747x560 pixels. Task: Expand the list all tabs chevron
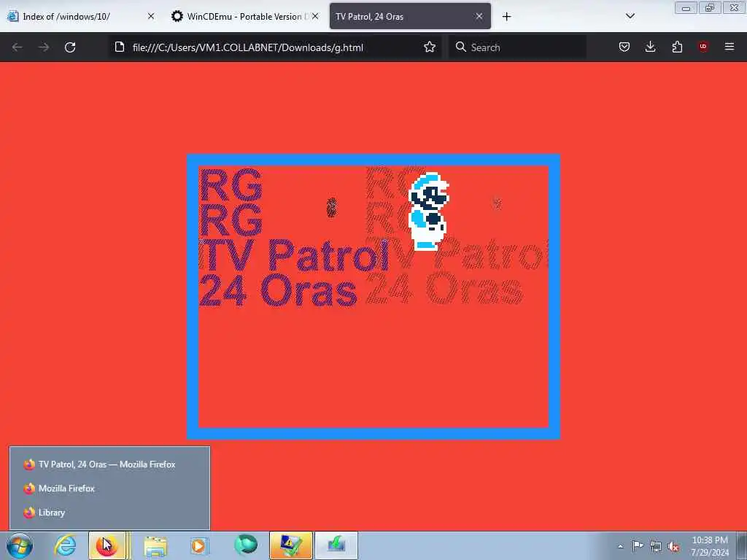coord(630,16)
